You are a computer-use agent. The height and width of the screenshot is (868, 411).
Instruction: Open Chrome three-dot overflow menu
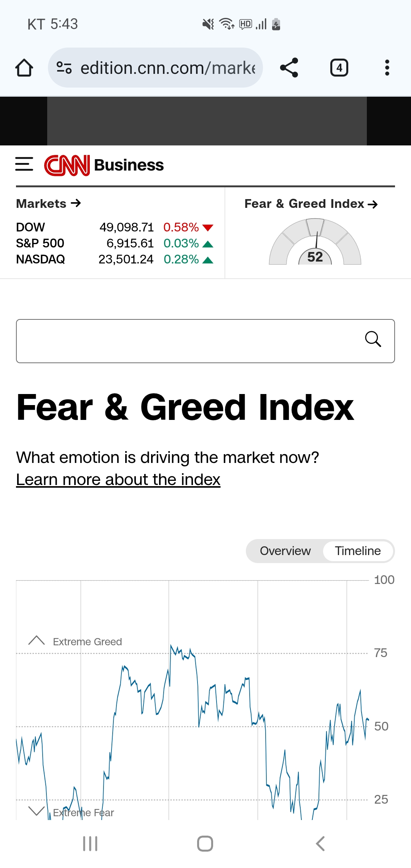click(x=387, y=68)
